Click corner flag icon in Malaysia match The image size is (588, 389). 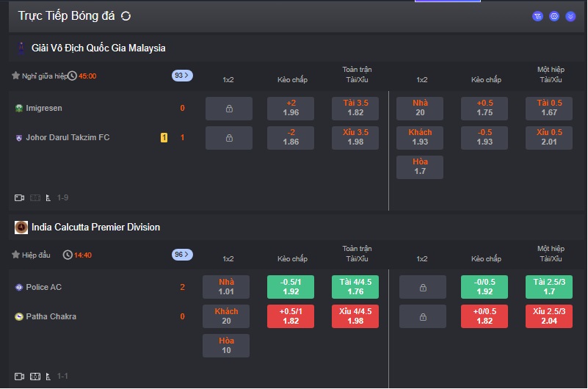(48, 197)
